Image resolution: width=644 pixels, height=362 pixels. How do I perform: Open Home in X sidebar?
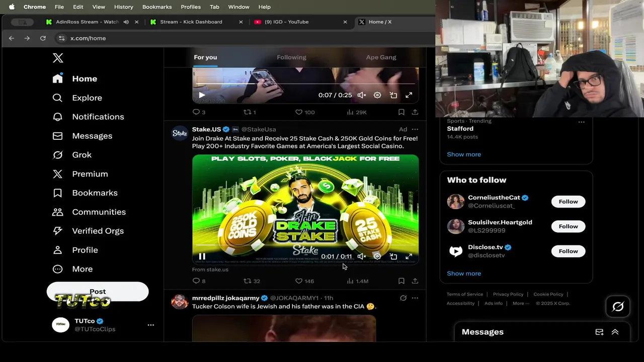tap(75, 78)
